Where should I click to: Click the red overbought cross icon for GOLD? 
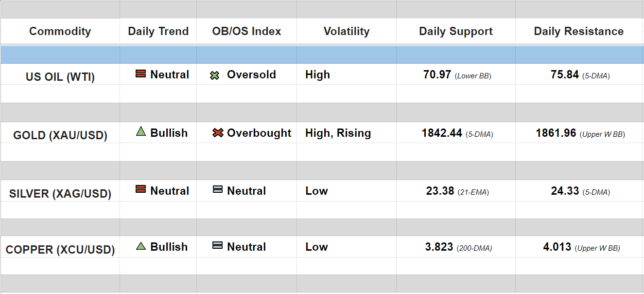point(218,133)
